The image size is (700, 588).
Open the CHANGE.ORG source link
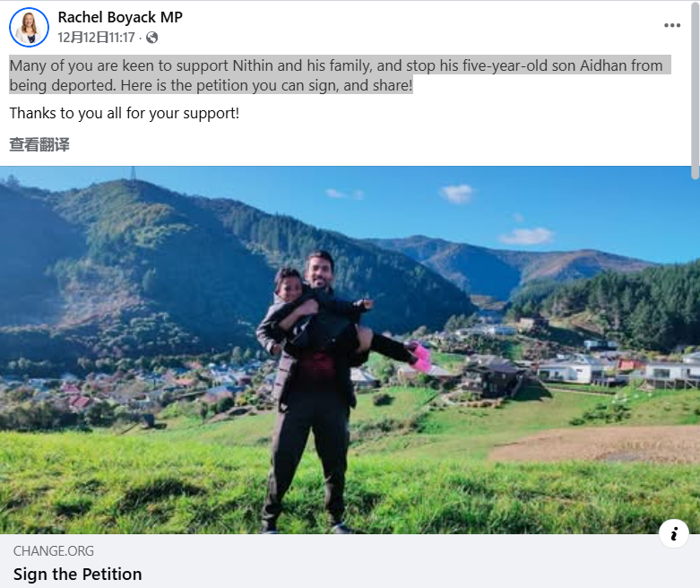point(54,551)
